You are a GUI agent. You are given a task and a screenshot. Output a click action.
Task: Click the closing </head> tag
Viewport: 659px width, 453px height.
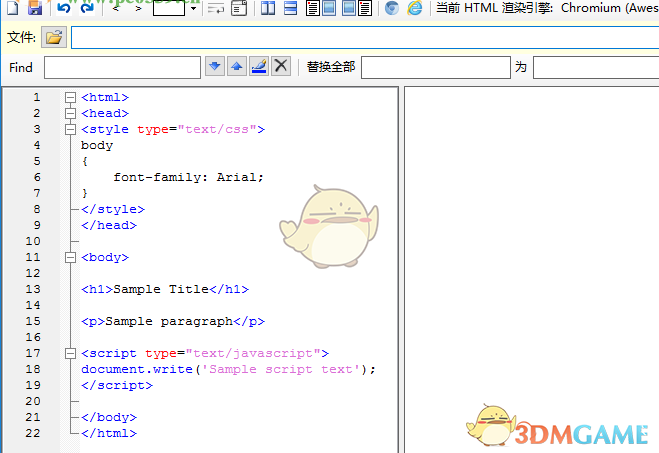[109, 225]
